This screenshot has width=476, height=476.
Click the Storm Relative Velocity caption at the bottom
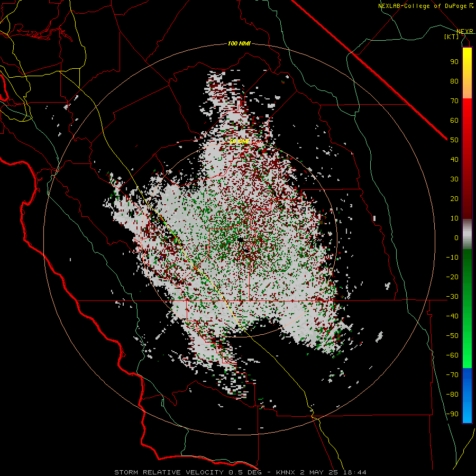[240, 472]
